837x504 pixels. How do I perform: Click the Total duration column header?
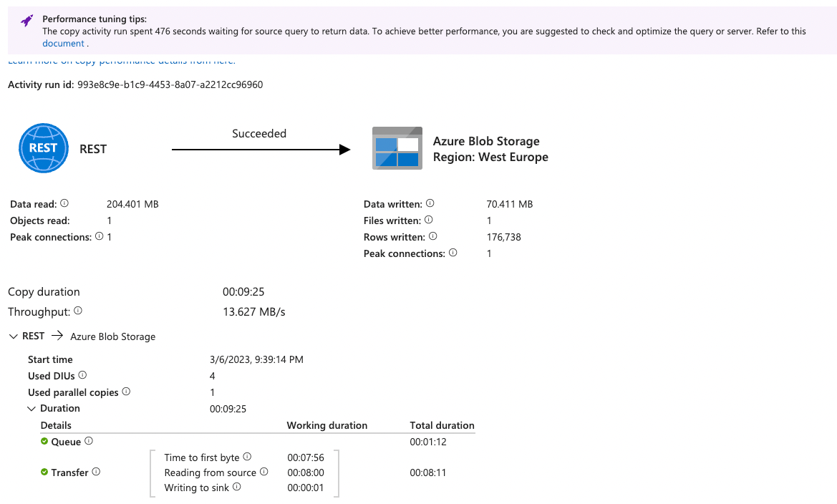[442, 425]
